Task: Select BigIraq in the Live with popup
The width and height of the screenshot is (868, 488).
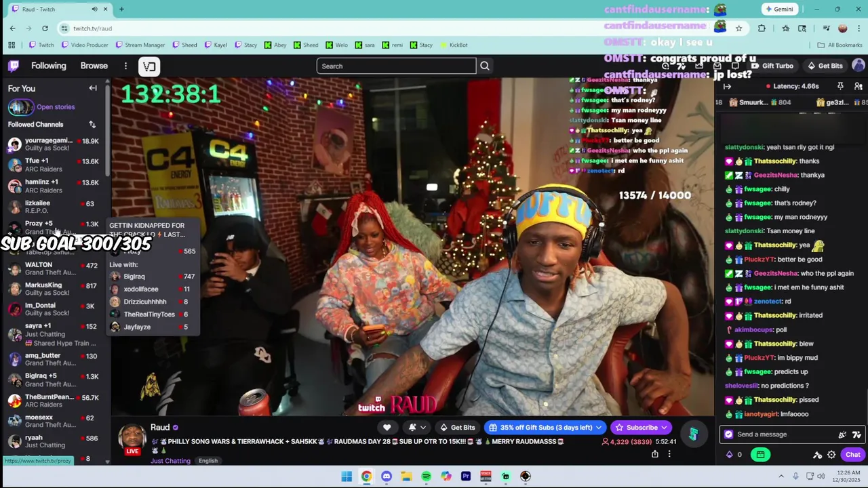Action: (152, 277)
